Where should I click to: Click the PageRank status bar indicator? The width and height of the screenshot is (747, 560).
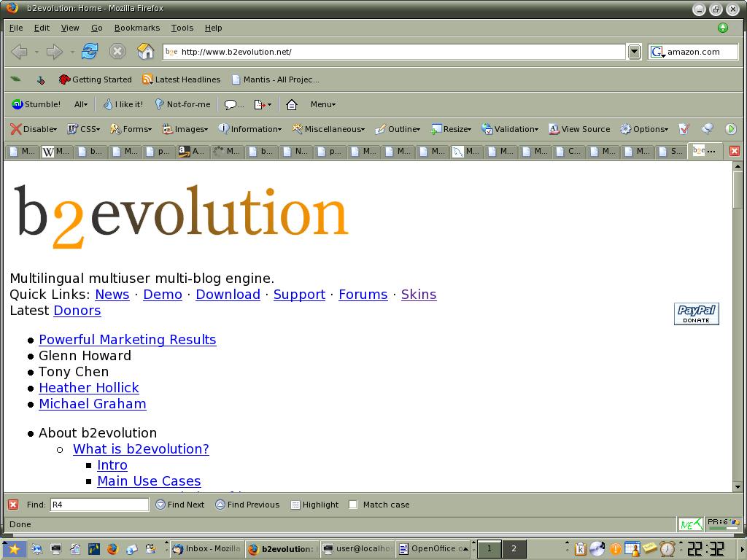(x=724, y=524)
